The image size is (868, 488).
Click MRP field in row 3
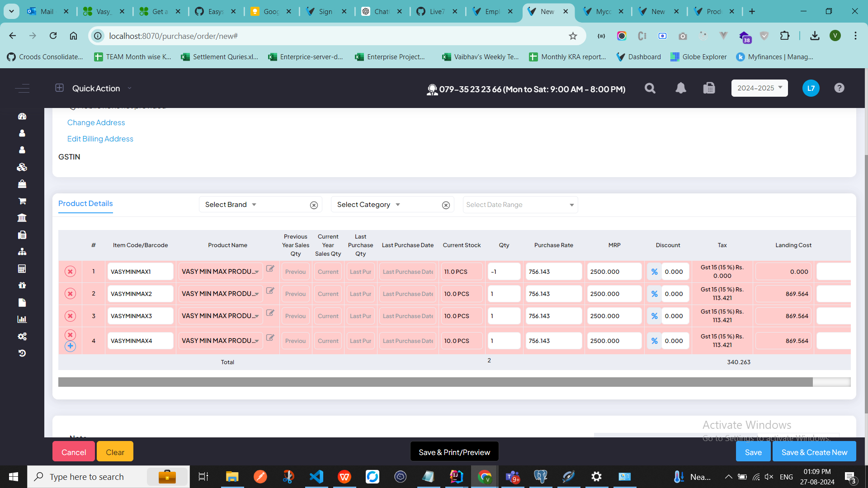[614, 316]
